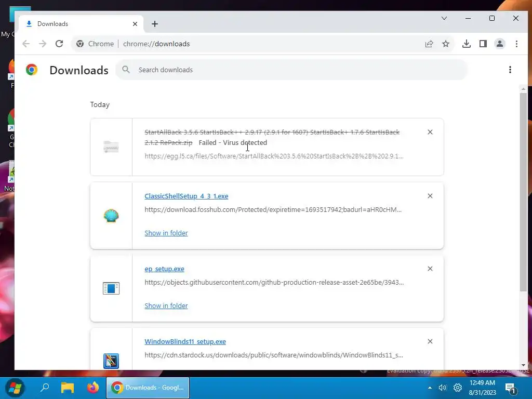
Task: Remove WindowBlinds11_setup.exe from the list
Action: click(430, 341)
